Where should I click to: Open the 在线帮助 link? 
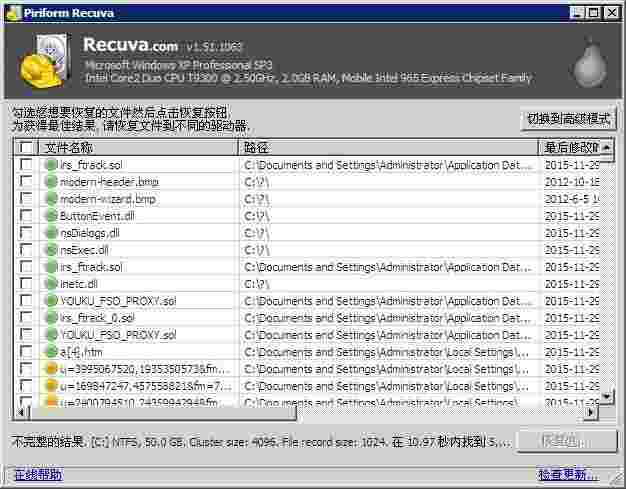[x=39, y=474]
